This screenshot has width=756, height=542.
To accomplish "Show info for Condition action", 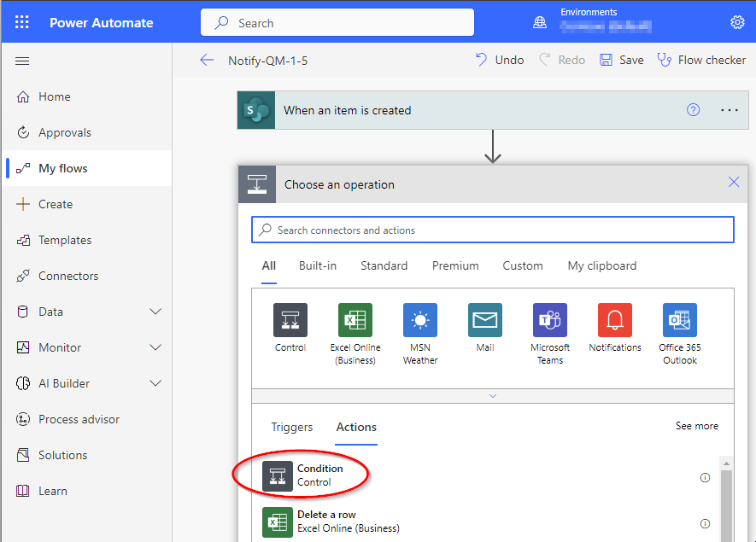I will pyautogui.click(x=705, y=477).
